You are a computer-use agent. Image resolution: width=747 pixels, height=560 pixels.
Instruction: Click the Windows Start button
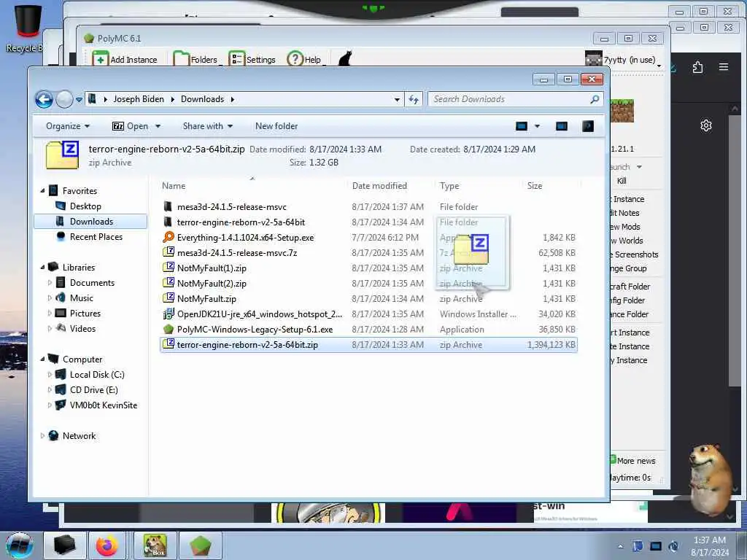pos(20,545)
